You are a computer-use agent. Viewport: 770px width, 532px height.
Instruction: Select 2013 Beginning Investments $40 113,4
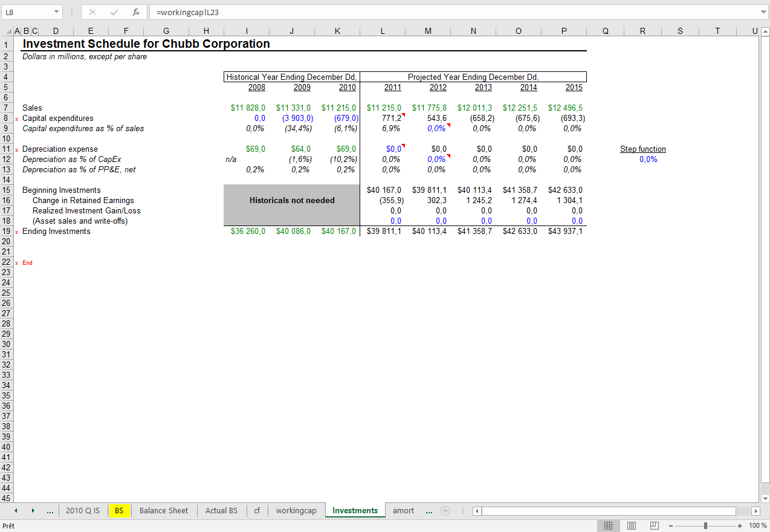(x=473, y=190)
